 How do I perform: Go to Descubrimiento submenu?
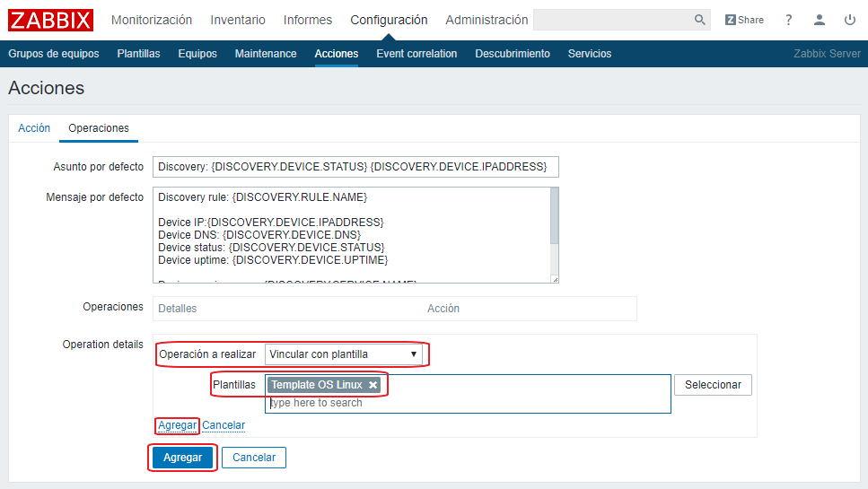(513, 54)
